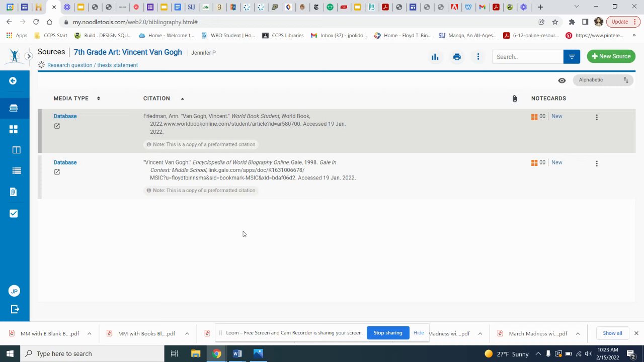Screen dimensions: 644x362
Task: Click Stop sharing in Loom bar
Action: (x=388, y=333)
